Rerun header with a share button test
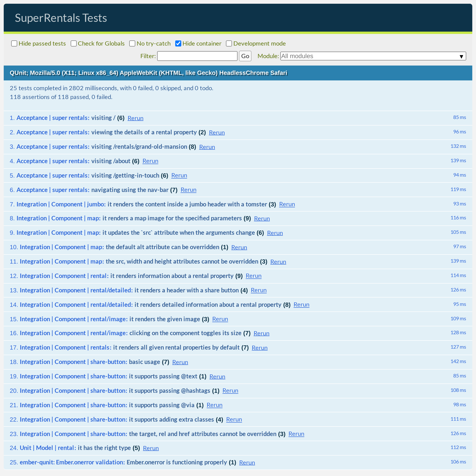The width and height of the screenshot is (476, 476). [x=259, y=291]
